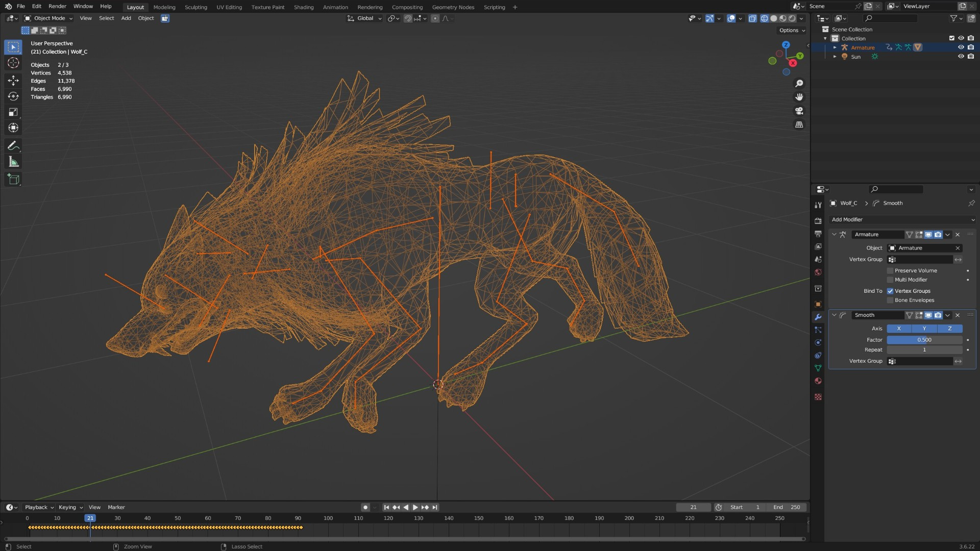Uncheck Vertex Groups under Bind To
The width and height of the screenshot is (980, 551).
click(x=890, y=291)
